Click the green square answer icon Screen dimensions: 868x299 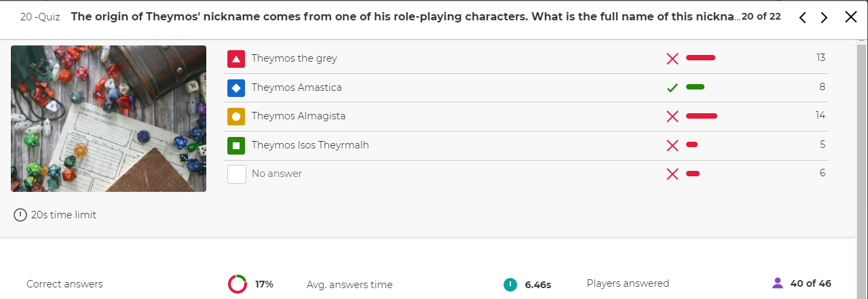[x=236, y=145]
